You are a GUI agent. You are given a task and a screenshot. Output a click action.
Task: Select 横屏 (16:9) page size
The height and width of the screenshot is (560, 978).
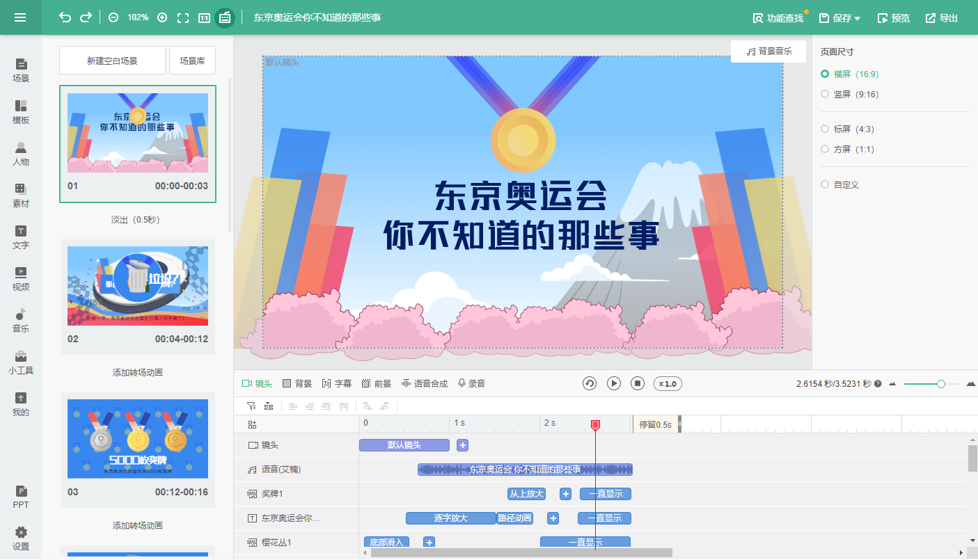849,74
